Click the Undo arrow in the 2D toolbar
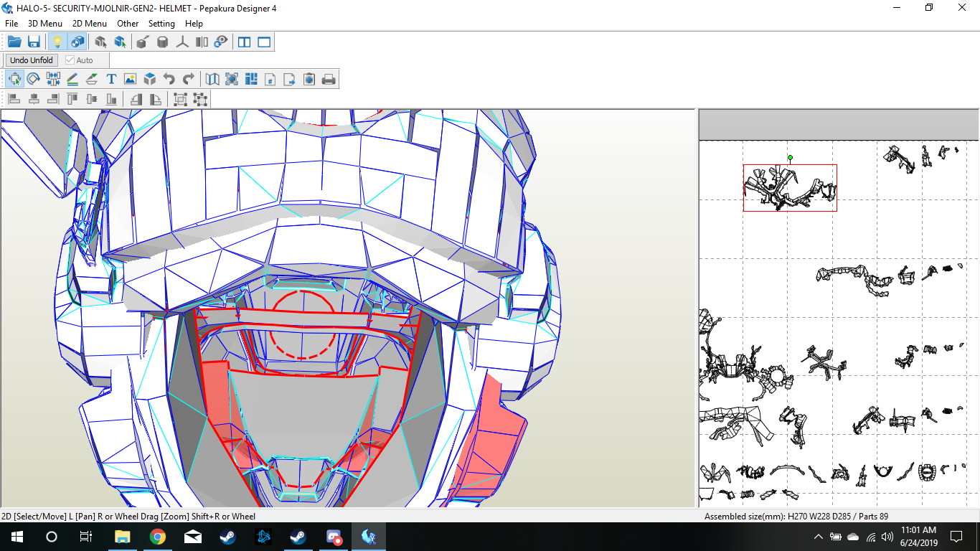Image resolution: width=980 pixels, height=551 pixels. click(x=169, y=79)
